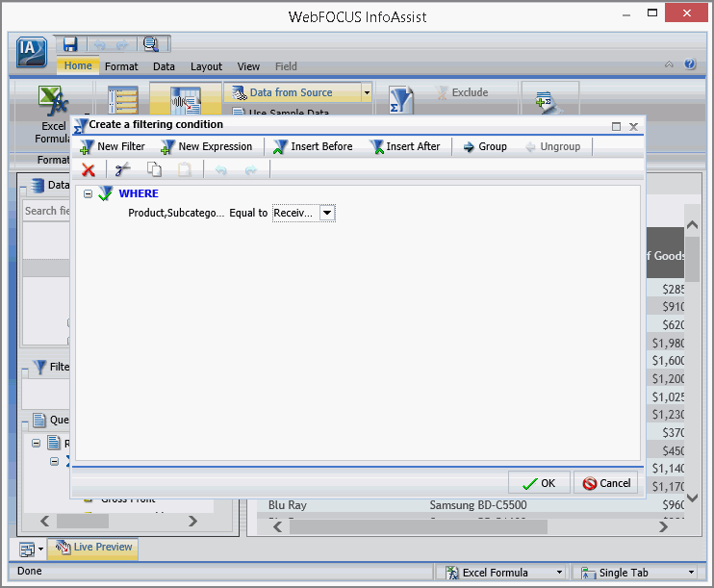Click left panel scrollbar left arrow
Screen dimensions: 714x588
point(44,521)
